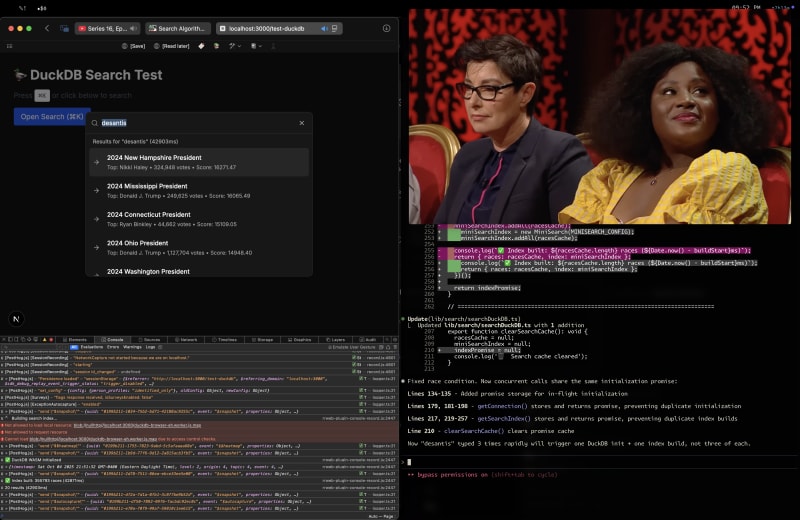Close the Web Inspector with the X icon
The image size is (800, 520).
coord(4,339)
